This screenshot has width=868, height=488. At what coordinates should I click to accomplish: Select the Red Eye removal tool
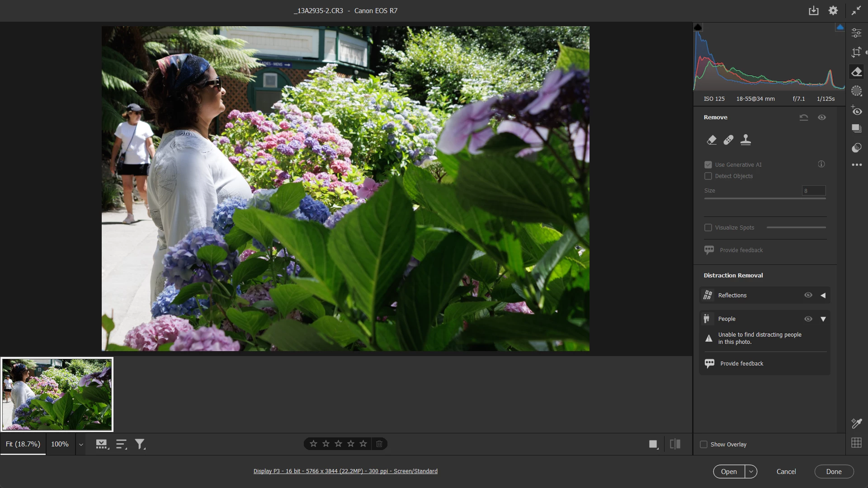pyautogui.click(x=856, y=110)
